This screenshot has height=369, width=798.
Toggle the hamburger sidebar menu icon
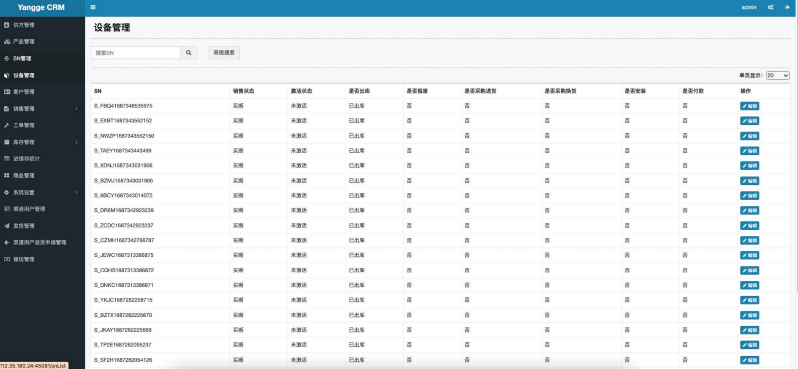pyautogui.click(x=93, y=7)
